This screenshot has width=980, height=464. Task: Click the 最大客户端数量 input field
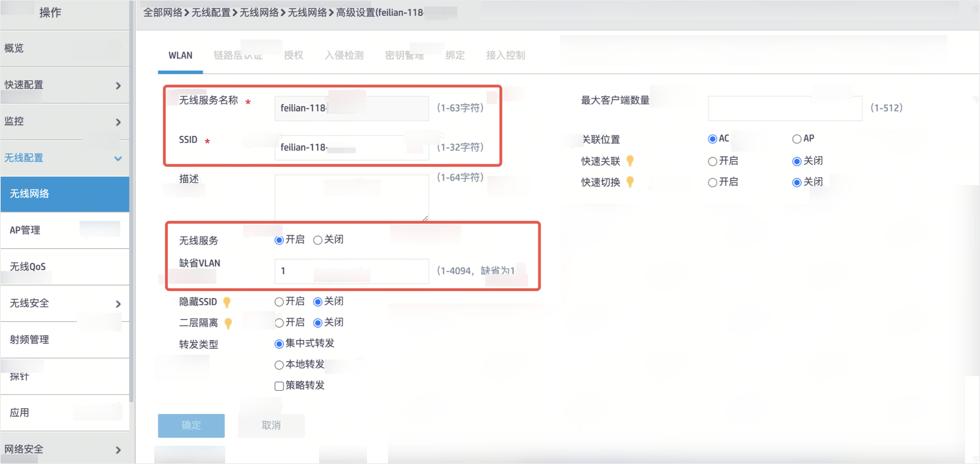coord(785,108)
